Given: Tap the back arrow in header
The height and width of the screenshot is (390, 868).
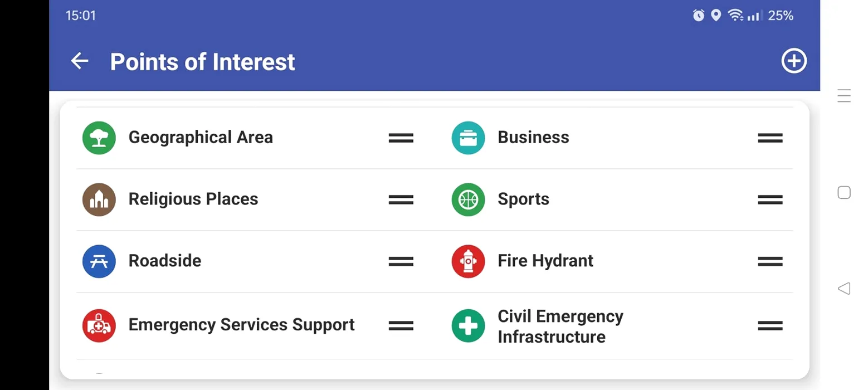Looking at the screenshot, I should click(x=80, y=61).
